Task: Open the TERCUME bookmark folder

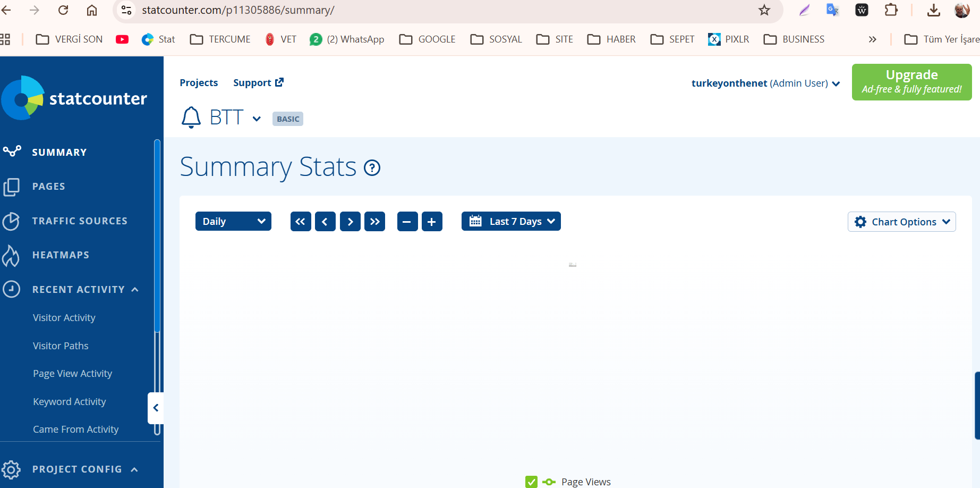Action: (x=220, y=39)
